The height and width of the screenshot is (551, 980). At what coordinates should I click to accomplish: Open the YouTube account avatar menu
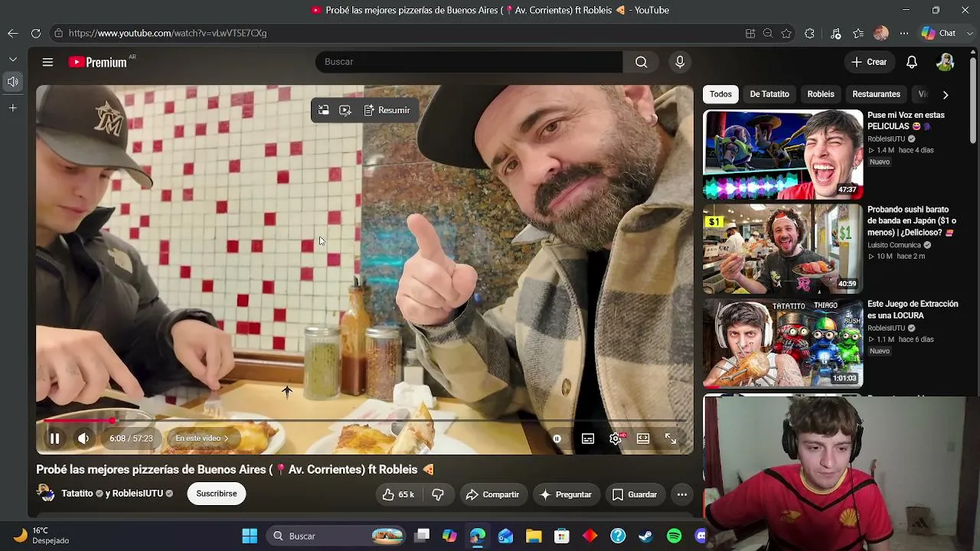click(946, 62)
